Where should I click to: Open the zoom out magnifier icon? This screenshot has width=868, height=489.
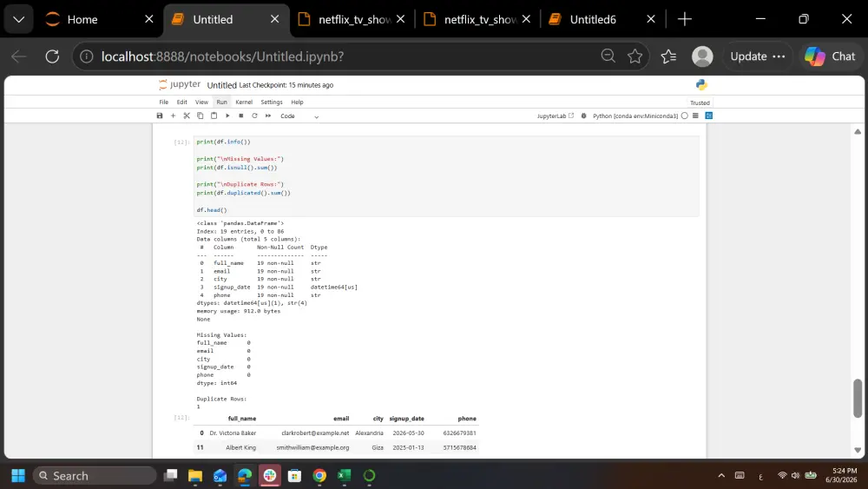tap(608, 56)
